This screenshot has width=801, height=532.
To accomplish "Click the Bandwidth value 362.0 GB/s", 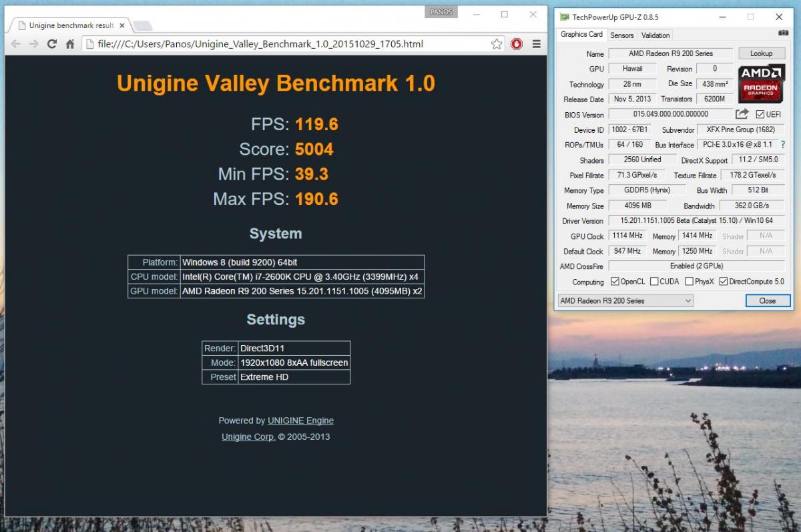I will [752, 206].
